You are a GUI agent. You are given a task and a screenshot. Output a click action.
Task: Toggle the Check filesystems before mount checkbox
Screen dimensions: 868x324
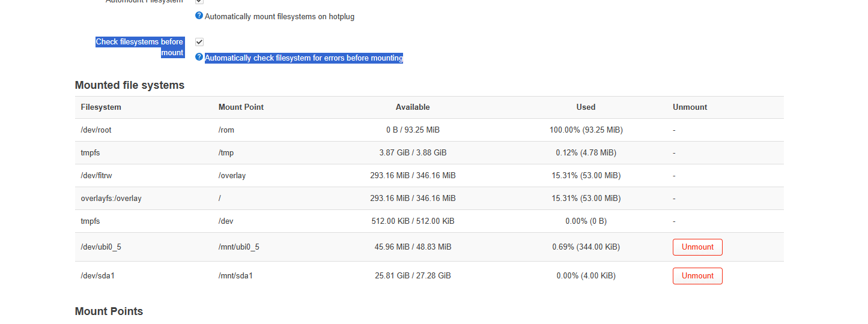point(199,42)
